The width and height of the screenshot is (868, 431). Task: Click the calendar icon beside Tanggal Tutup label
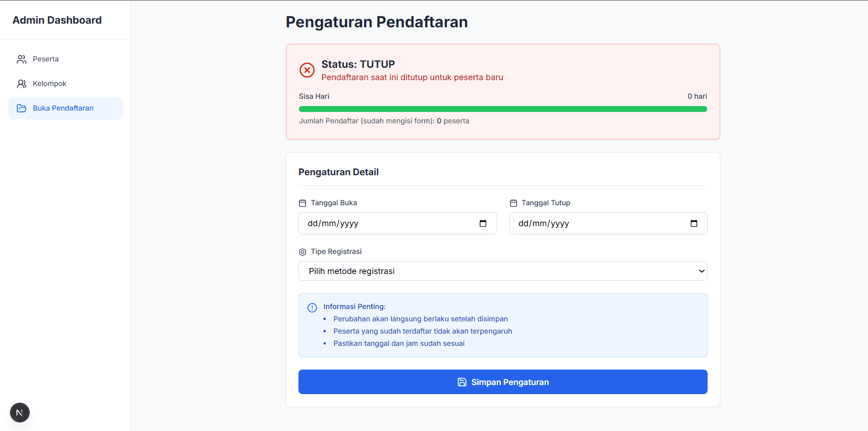tap(514, 203)
